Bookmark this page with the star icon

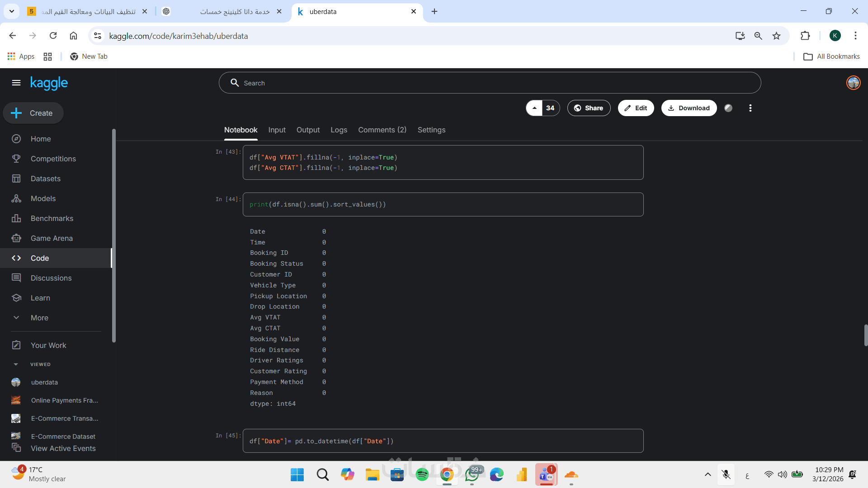pyautogui.click(x=776, y=36)
